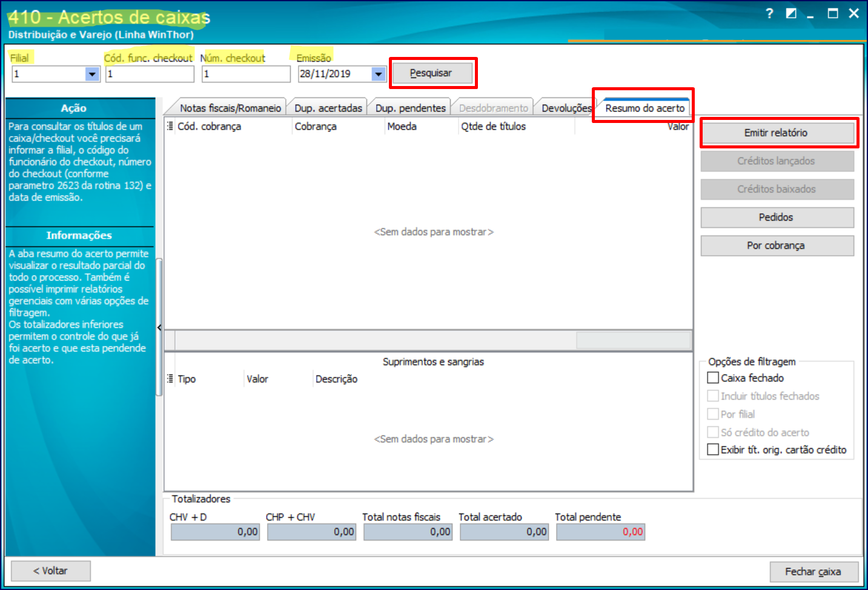
Task: Click the Desdobramento tab
Action: coord(494,108)
